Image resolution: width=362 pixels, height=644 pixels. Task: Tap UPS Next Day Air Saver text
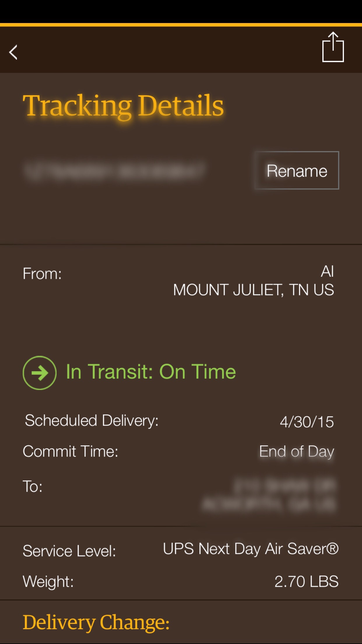[x=251, y=549]
